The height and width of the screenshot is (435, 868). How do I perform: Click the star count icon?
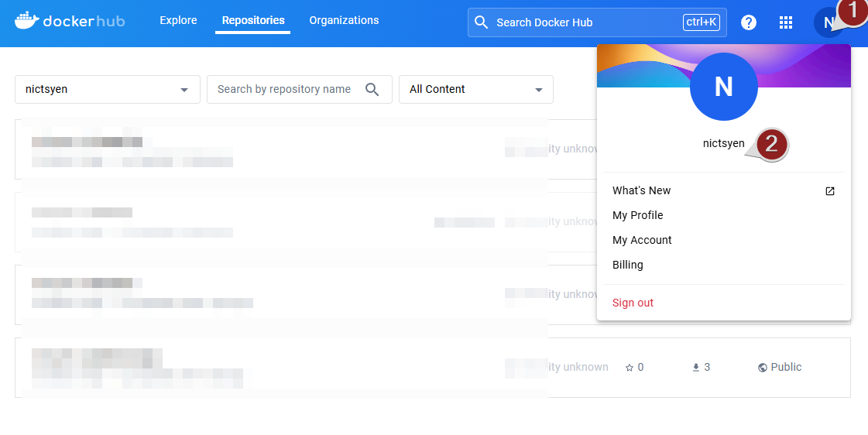tap(630, 368)
